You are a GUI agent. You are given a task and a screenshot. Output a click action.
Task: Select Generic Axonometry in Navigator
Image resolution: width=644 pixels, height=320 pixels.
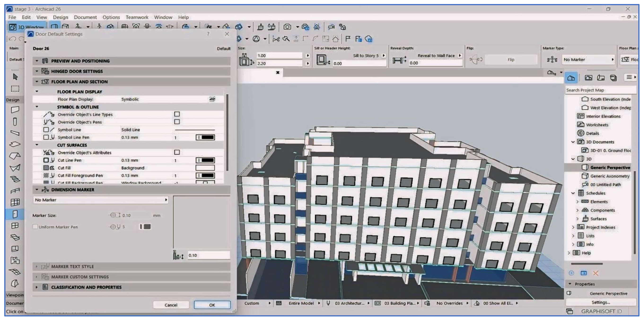coord(610,176)
